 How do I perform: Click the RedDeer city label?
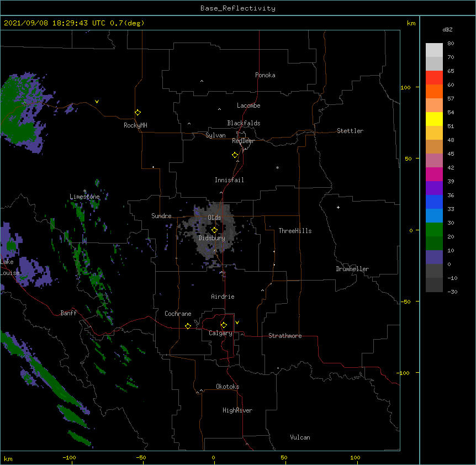coord(243,141)
